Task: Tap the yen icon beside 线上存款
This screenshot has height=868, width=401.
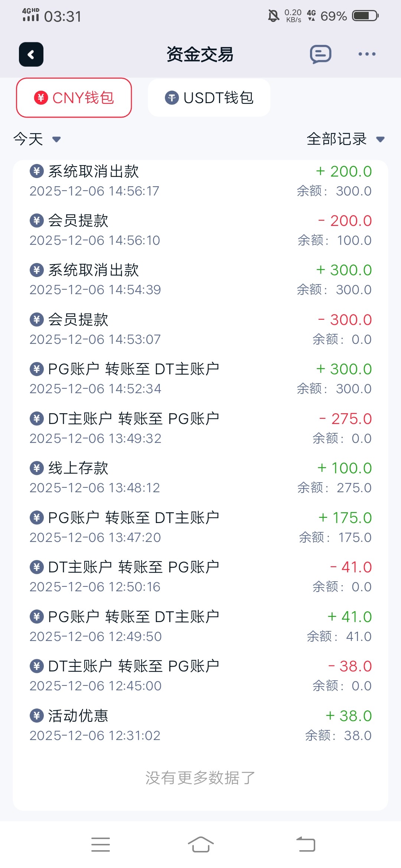Action: [x=36, y=468]
